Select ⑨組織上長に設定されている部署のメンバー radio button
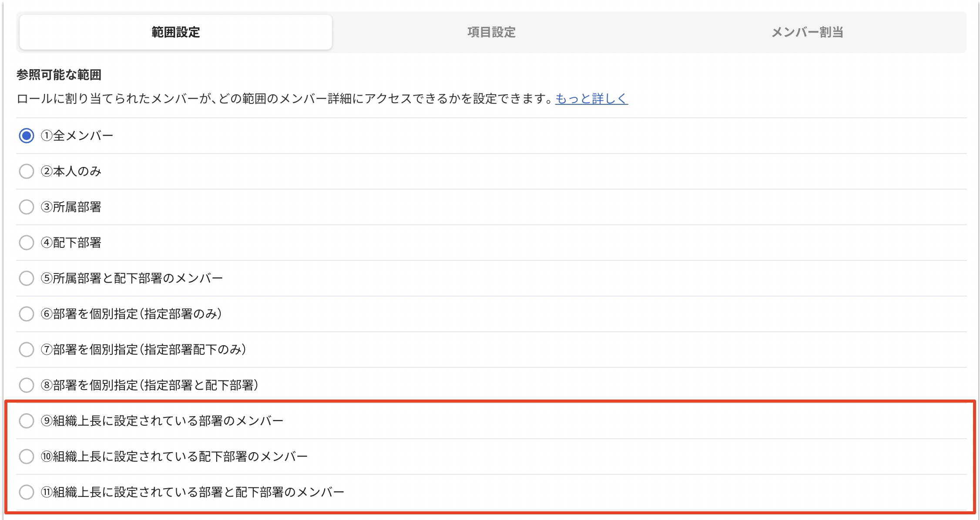The height and width of the screenshot is (520, 980). click(x=27, y=421)
